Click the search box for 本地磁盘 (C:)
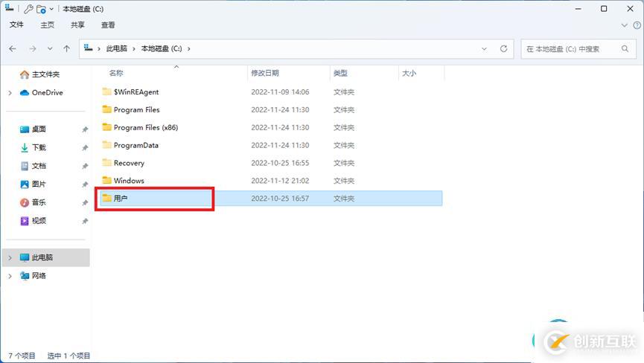Image resolution: width=644 pixels, height=363 pixels. click(x=578, y=49)
